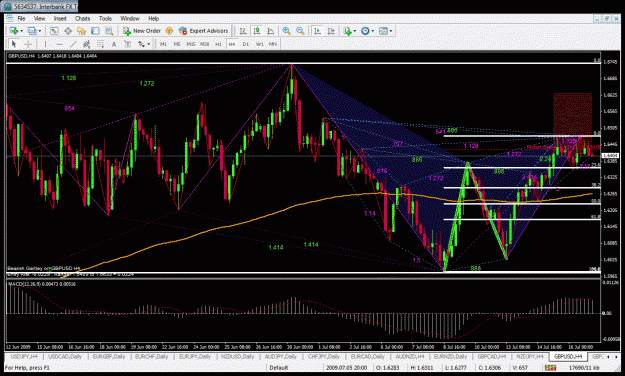Expand the Templates dropdown arrow

(391, 31)
